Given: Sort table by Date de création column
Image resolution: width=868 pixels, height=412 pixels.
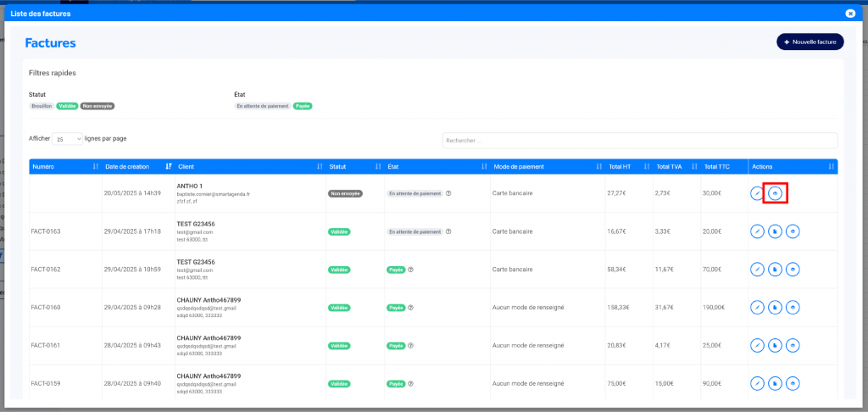Looking at the screenshot, I should coord(138,167).
